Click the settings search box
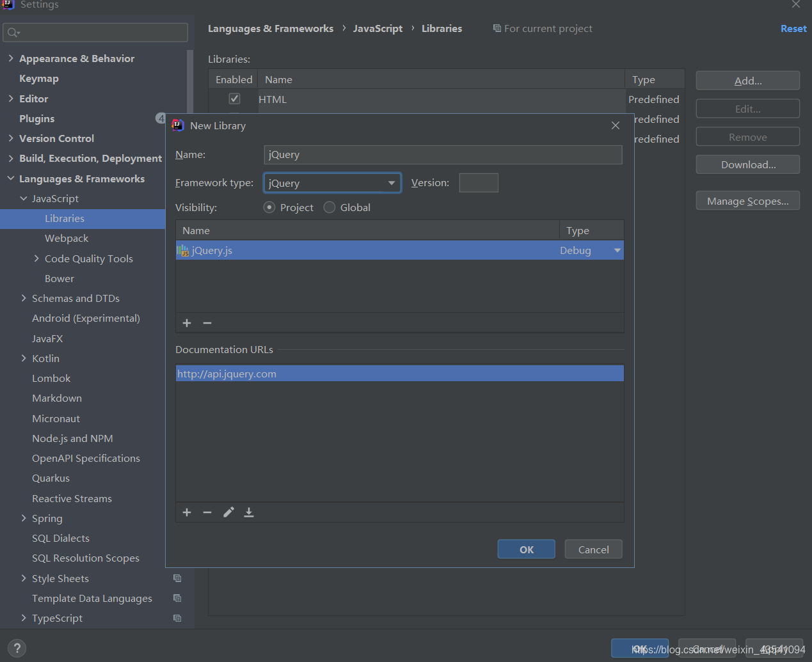 [95, 33]
